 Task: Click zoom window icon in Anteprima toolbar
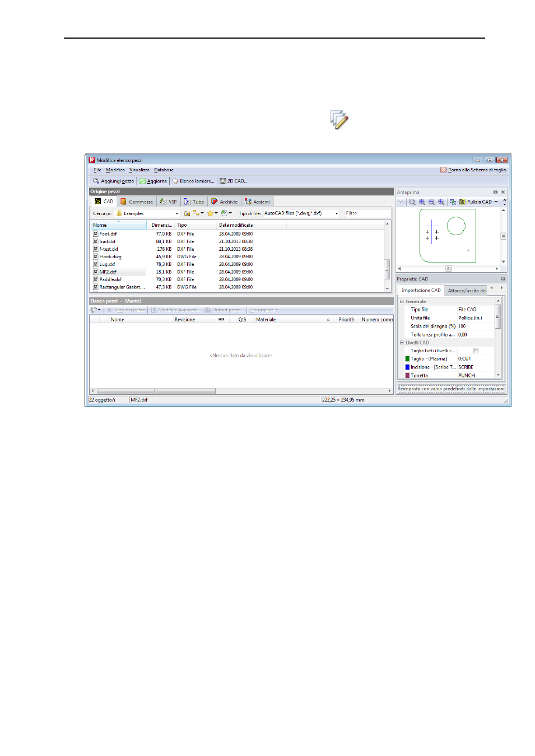click(x=412, y=202)
